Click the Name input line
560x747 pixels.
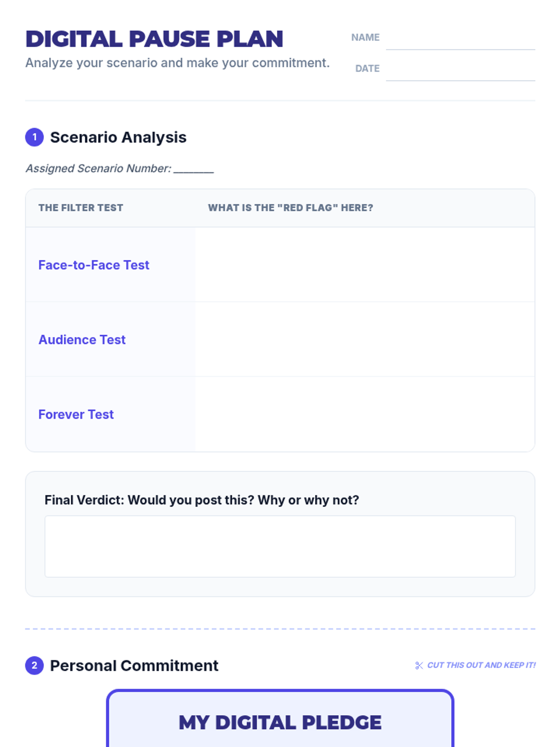pos(460,40)
